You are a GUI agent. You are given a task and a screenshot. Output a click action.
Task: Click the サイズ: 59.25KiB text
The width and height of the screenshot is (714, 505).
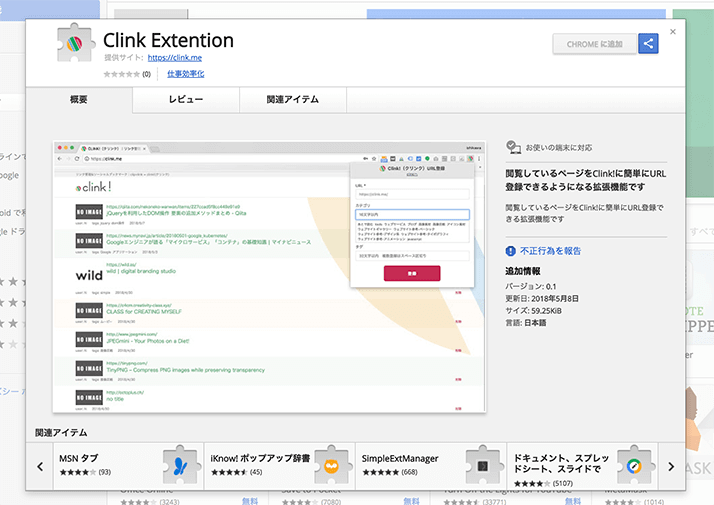point(533,311)
